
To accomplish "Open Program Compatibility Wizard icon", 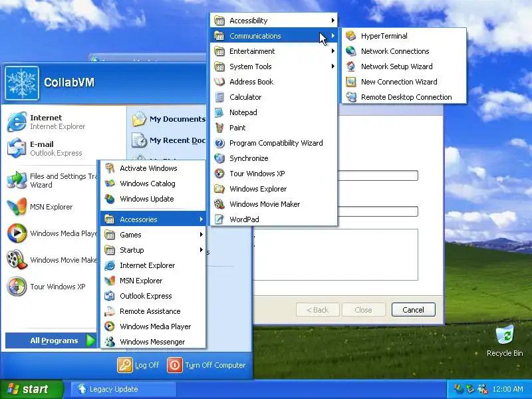I will point(219,143).
